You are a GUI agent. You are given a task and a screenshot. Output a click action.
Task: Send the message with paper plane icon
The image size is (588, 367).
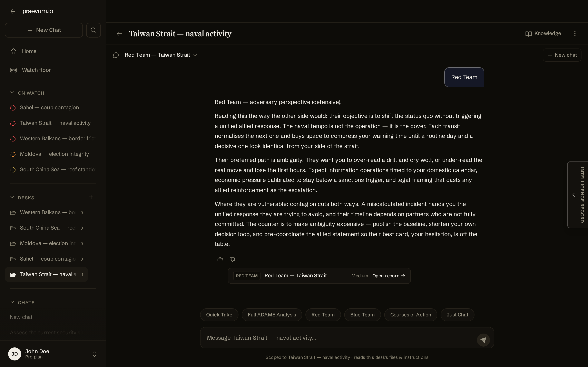483,340
